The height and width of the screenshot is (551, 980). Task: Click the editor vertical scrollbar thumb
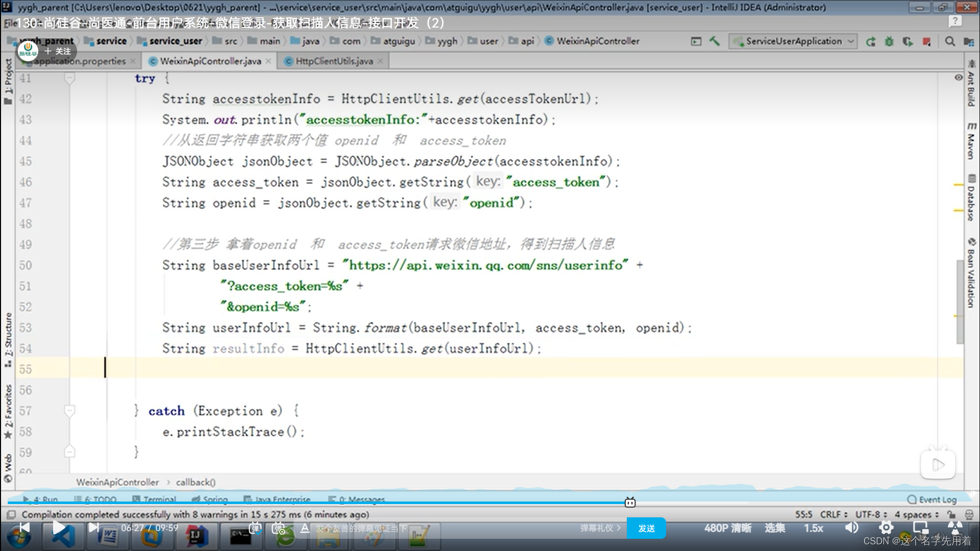[x=960, y=302]
